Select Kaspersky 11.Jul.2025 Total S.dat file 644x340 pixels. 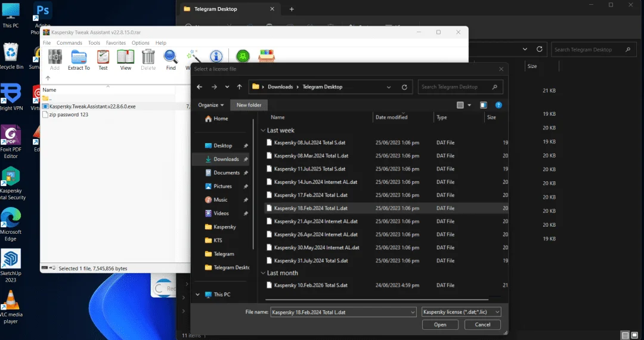pyautogui.click(x=309, y=169)
